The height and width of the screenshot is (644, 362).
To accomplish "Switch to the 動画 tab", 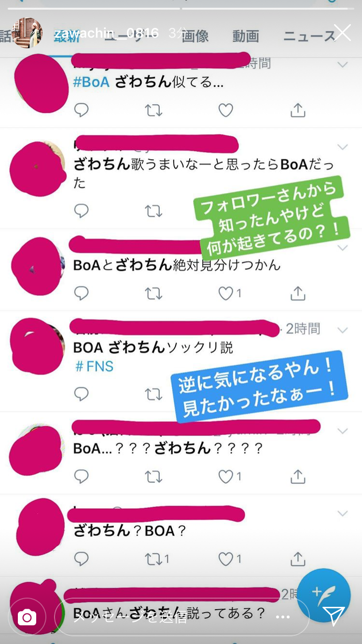I will 246,36.
